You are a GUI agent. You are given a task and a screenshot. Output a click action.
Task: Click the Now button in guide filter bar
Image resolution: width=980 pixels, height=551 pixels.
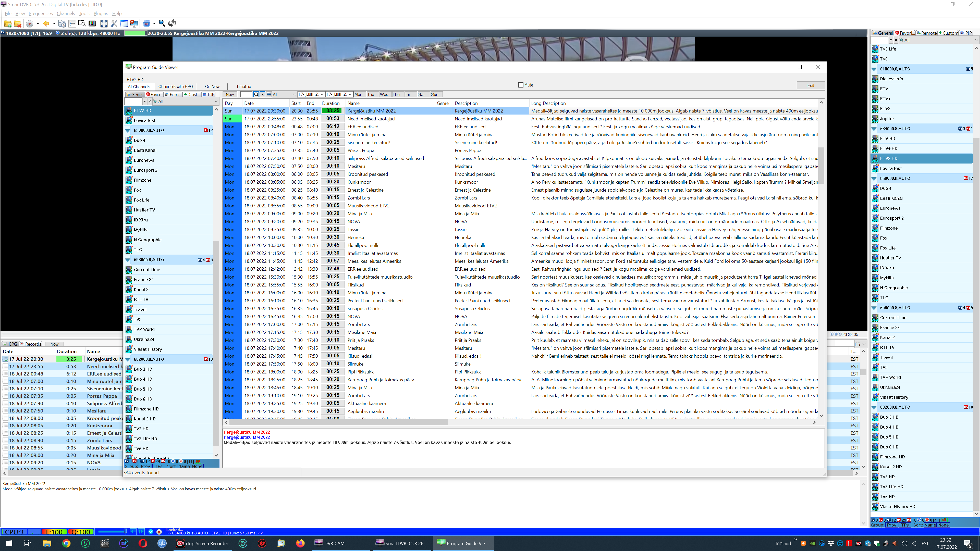click(230, 94)
